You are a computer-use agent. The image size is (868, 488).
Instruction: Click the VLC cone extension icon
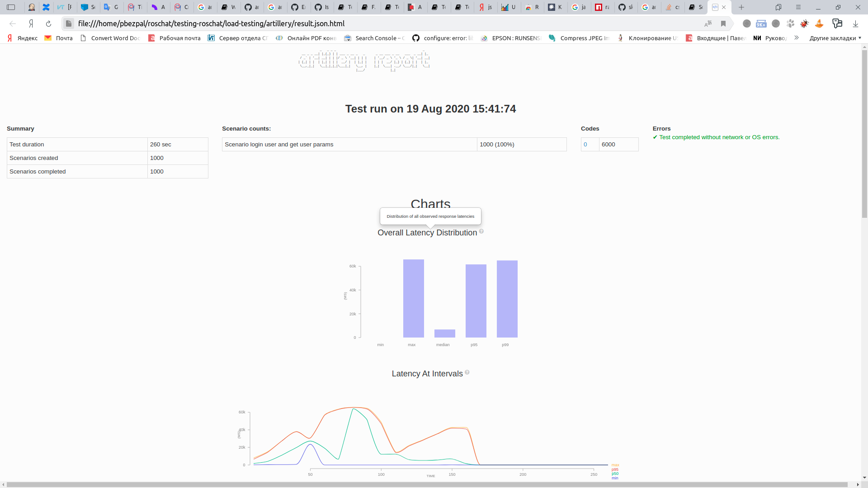pyautogui.click(x=820, y=23)
